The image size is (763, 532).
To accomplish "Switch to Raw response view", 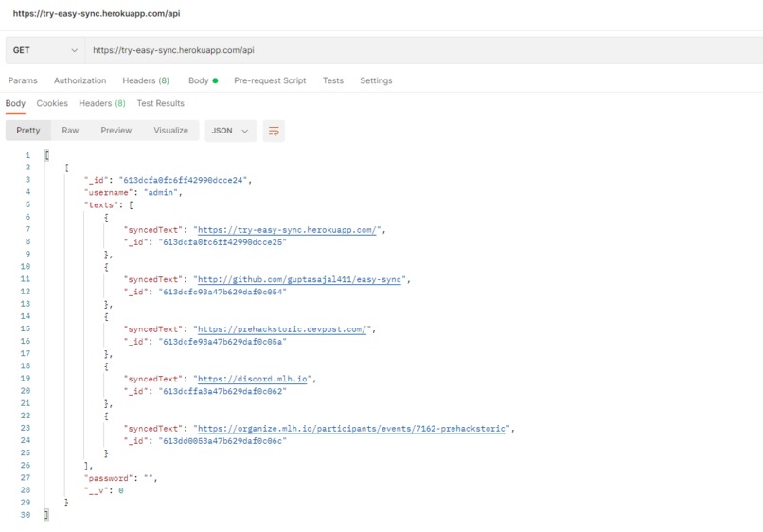I will pos(70,131).
